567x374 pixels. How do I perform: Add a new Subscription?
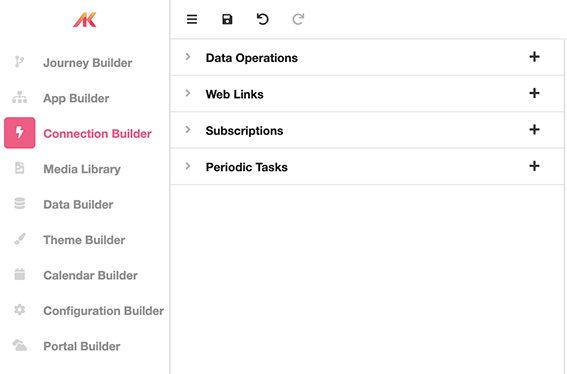point(534,129)
